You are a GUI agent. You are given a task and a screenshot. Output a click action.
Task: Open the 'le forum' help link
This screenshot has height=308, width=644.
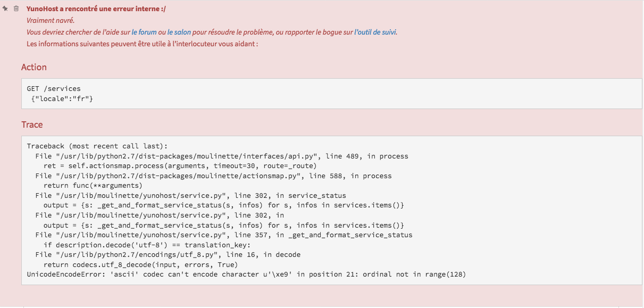point(144,32)
